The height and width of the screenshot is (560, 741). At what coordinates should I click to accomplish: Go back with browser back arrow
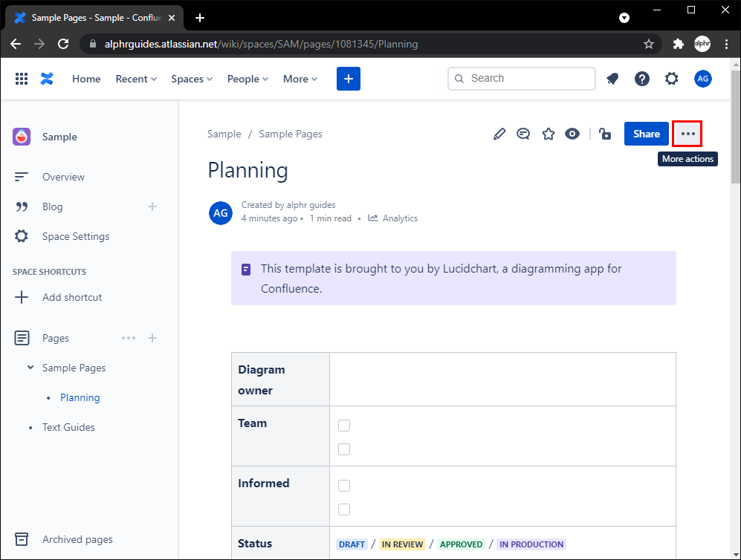coord(16,44)
